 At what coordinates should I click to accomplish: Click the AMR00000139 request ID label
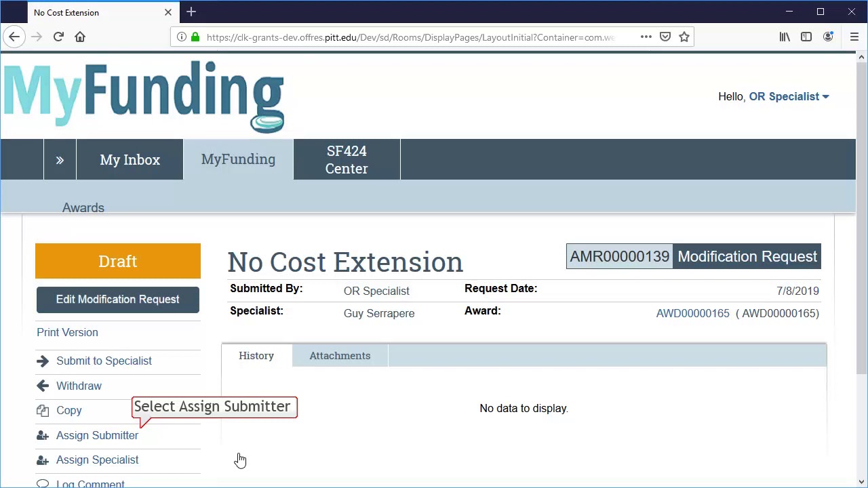619,256
